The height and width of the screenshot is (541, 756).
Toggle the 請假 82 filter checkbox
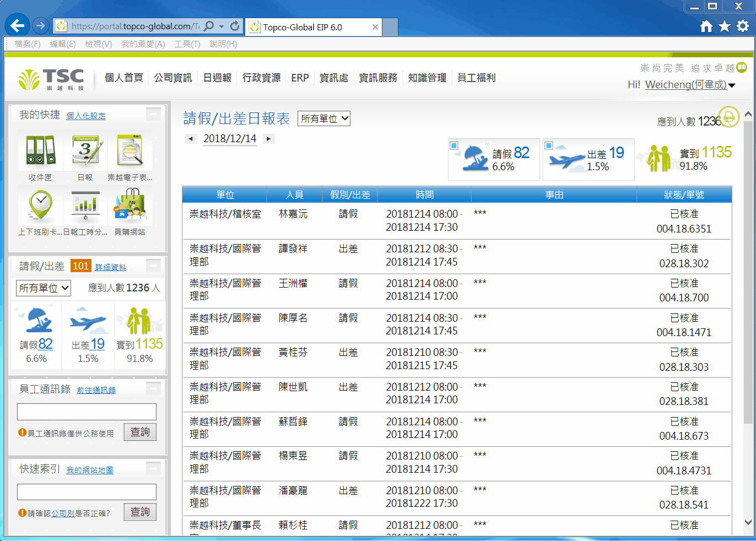[x=454, y=145]
